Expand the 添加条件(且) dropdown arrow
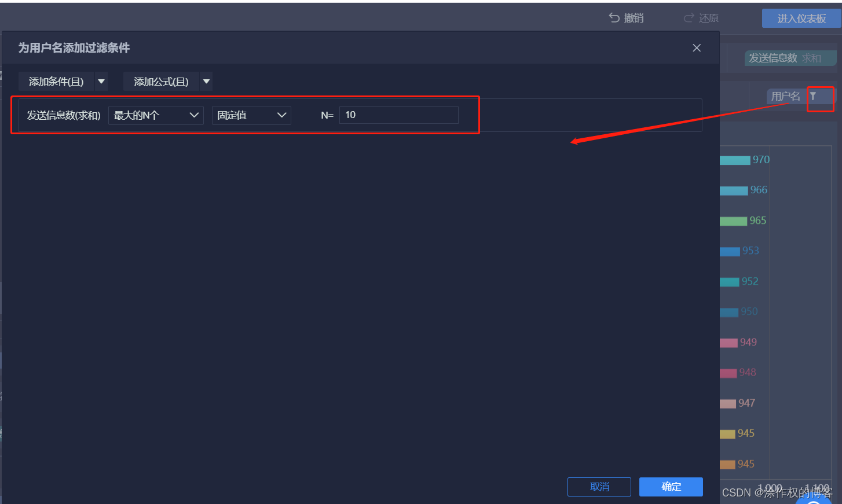This screenshot has height=504, width=842. [101, 82]
